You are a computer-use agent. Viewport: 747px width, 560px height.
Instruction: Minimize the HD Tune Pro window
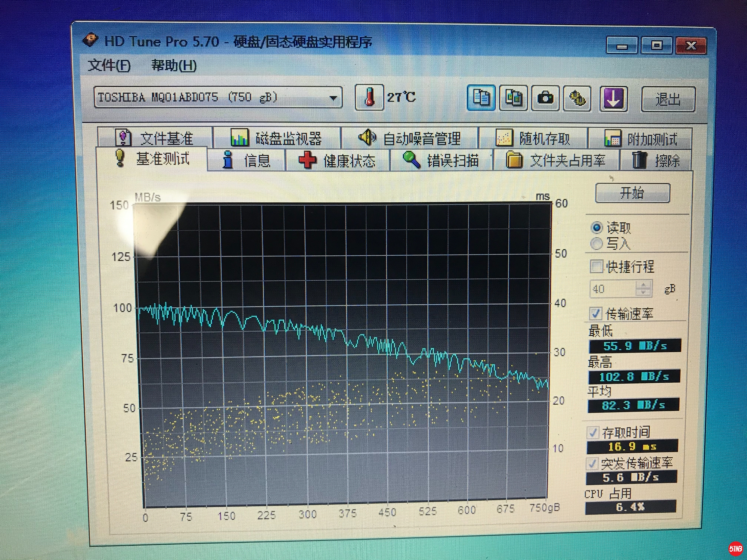(622, 46)
